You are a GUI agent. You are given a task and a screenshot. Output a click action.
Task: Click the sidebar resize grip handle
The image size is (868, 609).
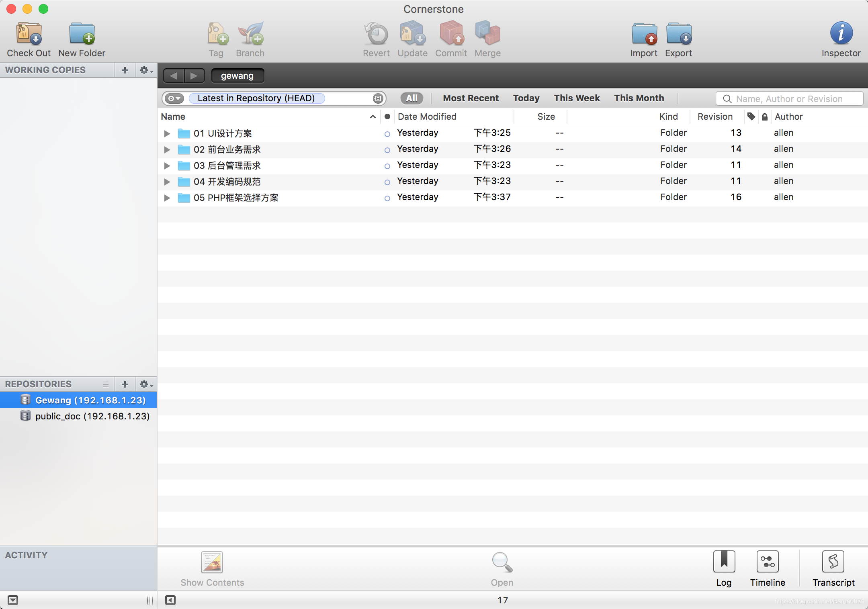pyautogui.click(x=150, y=600)
